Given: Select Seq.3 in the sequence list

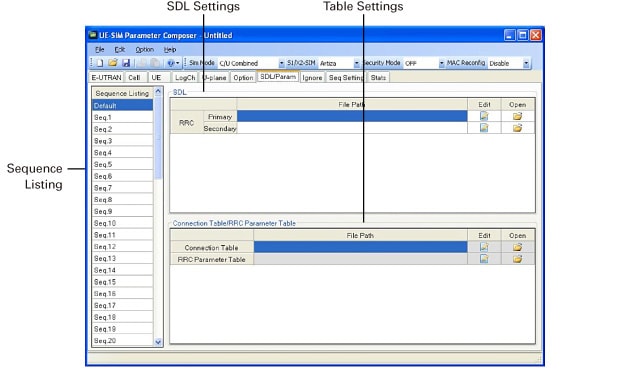Looking at the screenshot, I should 123,141.
